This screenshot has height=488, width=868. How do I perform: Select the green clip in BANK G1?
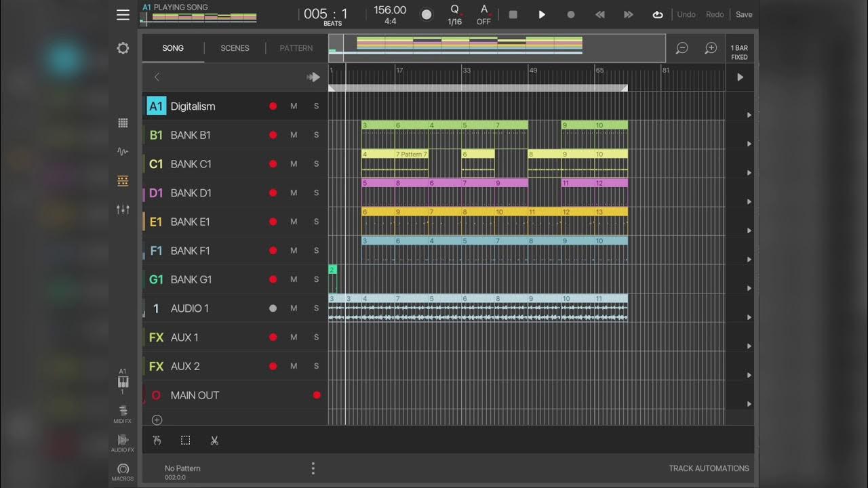(332, 279)
